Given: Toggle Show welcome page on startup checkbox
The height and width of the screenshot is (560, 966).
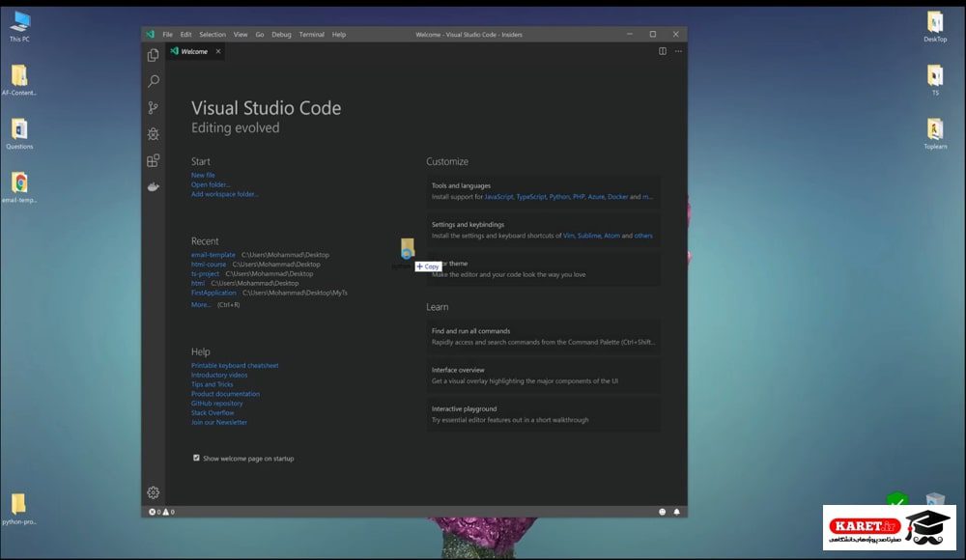Looking at the screenshot, I should pos(196,458).
